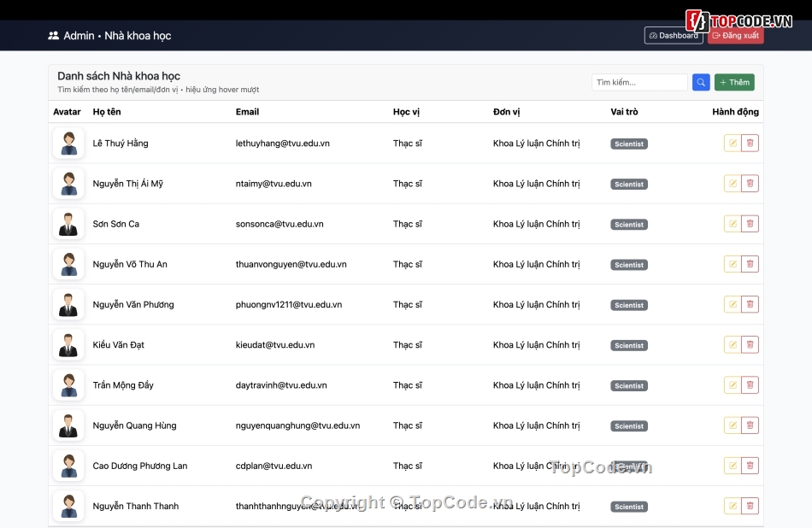This screenshot has width=812, height=528.
Task: Click avatar of Nguyễn Thị Ái Mỹ
Action: (68, 183)
